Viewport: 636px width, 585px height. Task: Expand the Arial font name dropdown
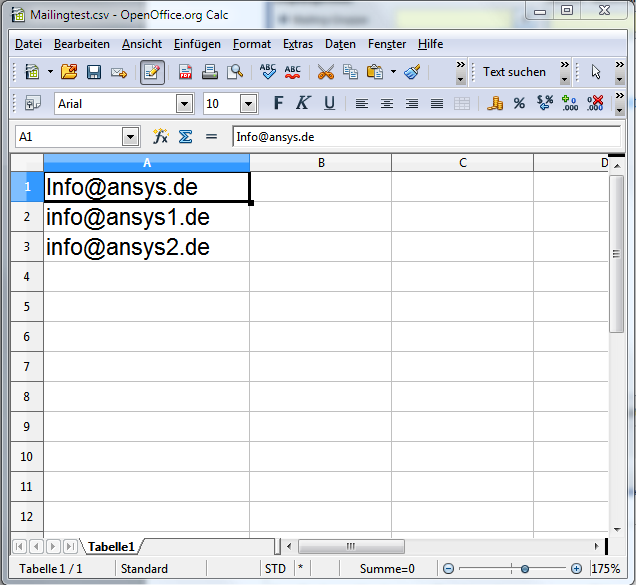tap(184, 103)
